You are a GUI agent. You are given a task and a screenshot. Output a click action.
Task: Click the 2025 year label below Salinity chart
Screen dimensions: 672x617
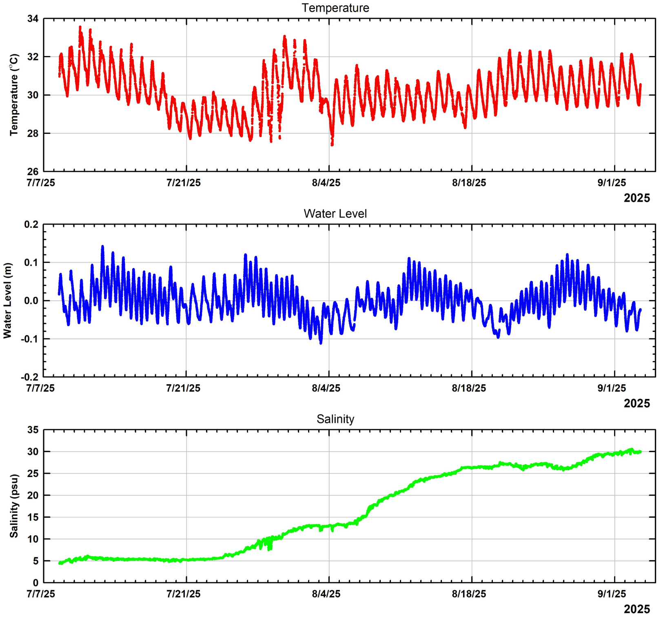tap(637, 609)
